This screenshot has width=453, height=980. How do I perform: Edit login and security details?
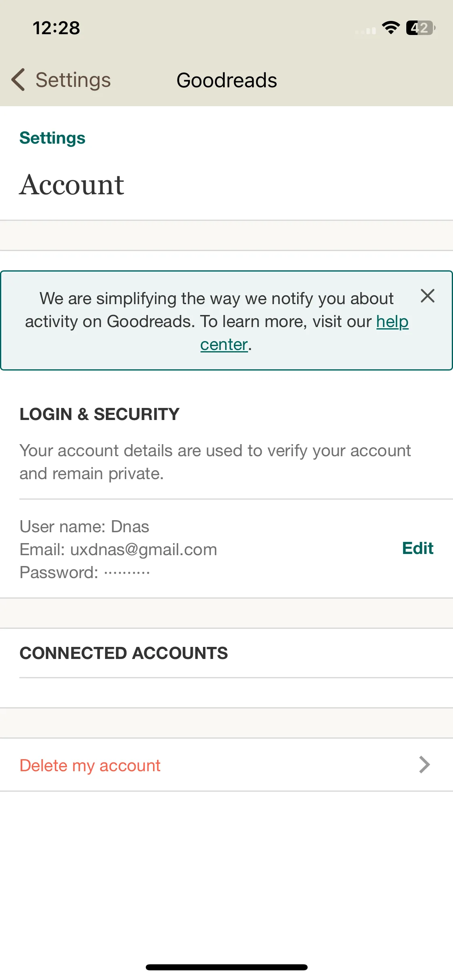tap(418, 548)
